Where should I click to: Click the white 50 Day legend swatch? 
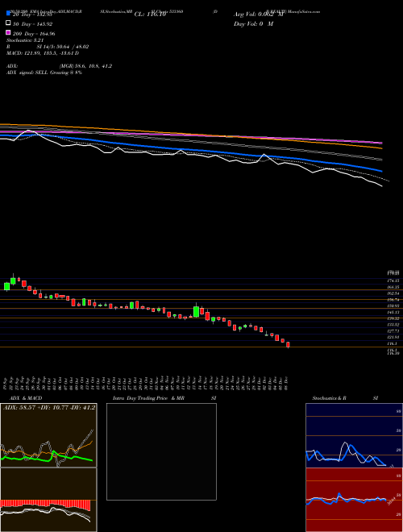click(x=8, y=23)
